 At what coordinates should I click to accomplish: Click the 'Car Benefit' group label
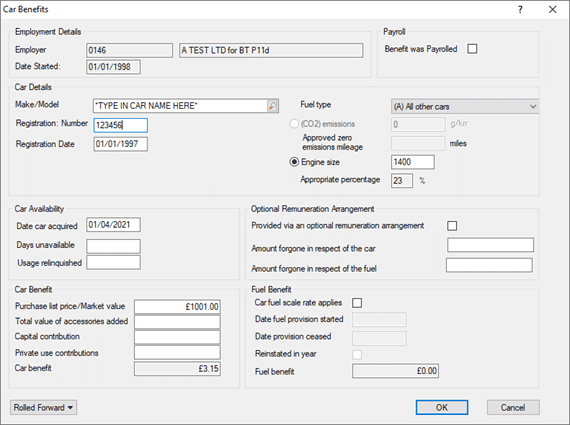(33, 289)
